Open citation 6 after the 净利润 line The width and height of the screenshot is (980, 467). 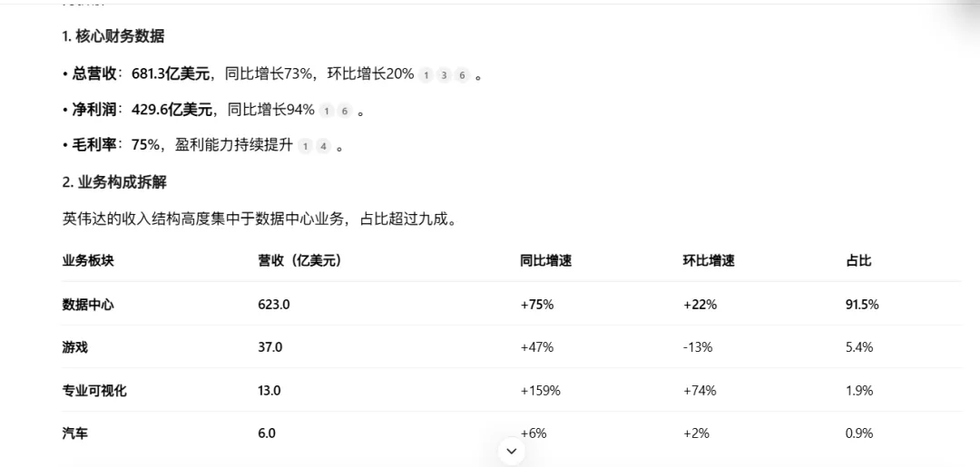coord(345,112)
